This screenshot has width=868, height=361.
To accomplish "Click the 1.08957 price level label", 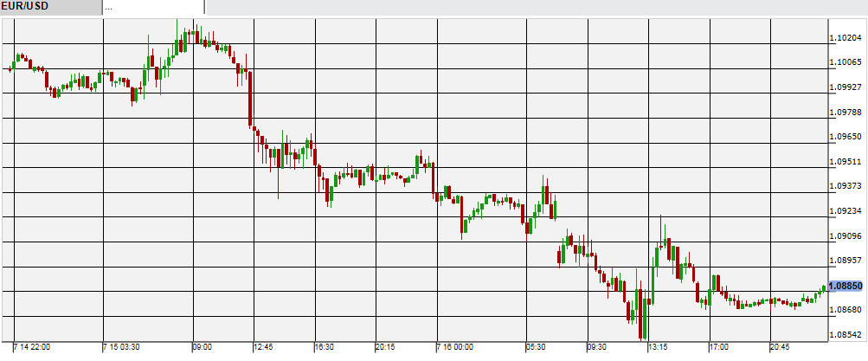I will click(x=845, y=261).
